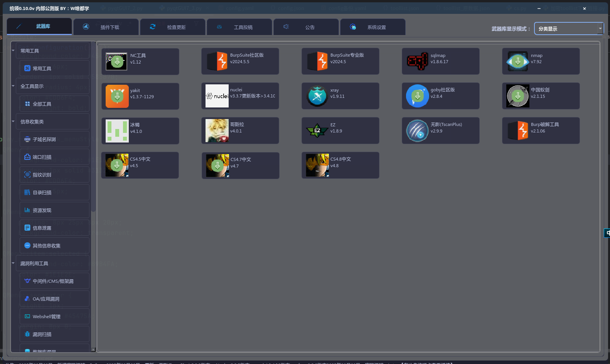Select the xray tool icon
The image size is (610, 364).
click(317, 96)
